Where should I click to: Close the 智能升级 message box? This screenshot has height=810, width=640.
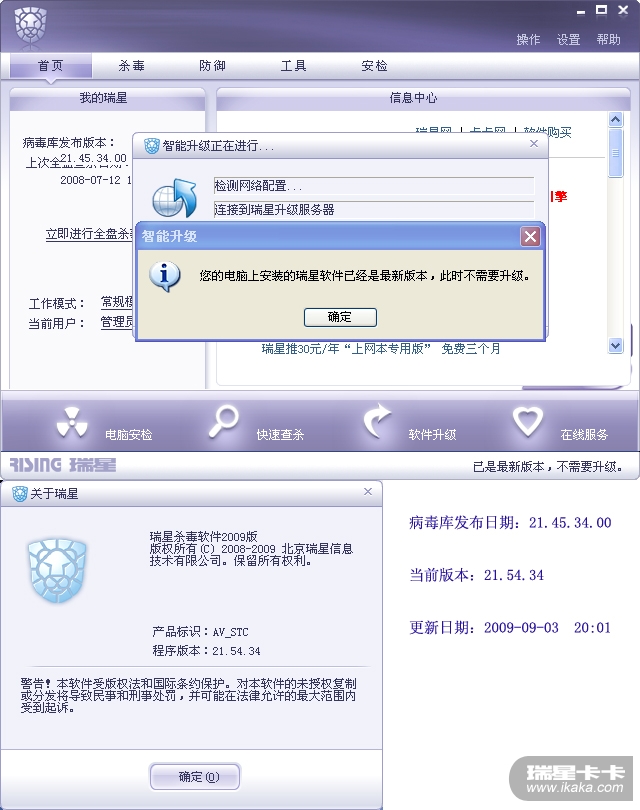[530, 237]
